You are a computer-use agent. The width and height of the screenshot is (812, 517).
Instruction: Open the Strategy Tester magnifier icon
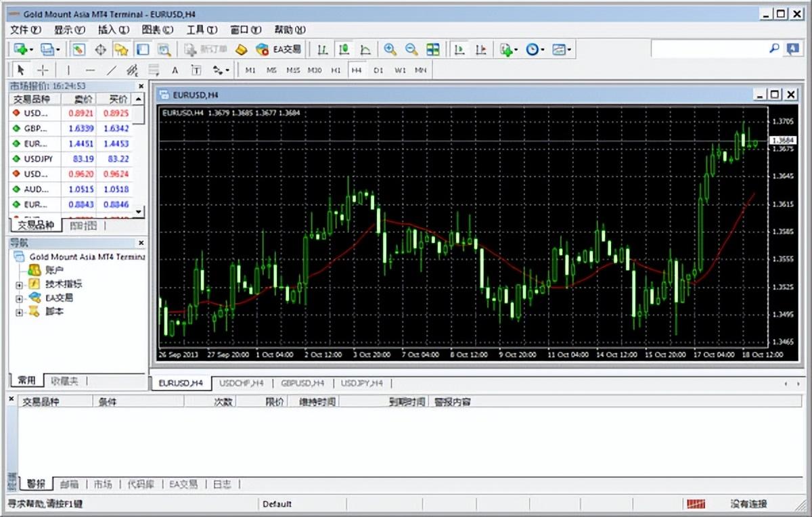point(164,49)
